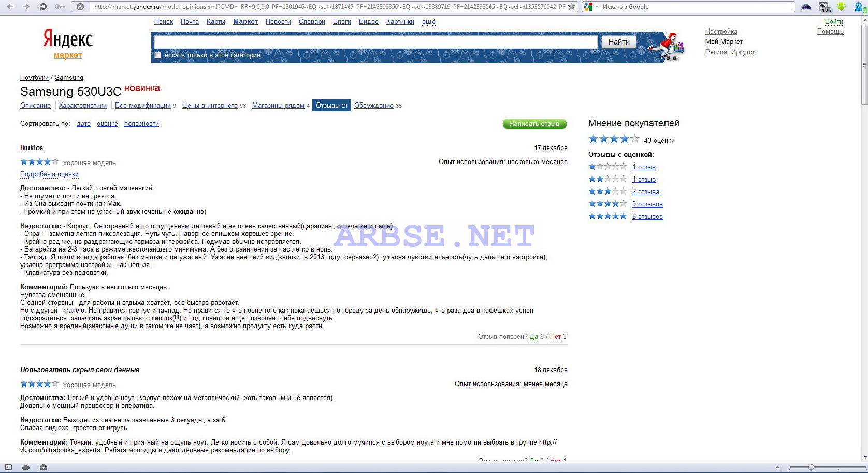Click the Google search engine icon
Viewport: 868px width, 473px height.
click(588, 7)
